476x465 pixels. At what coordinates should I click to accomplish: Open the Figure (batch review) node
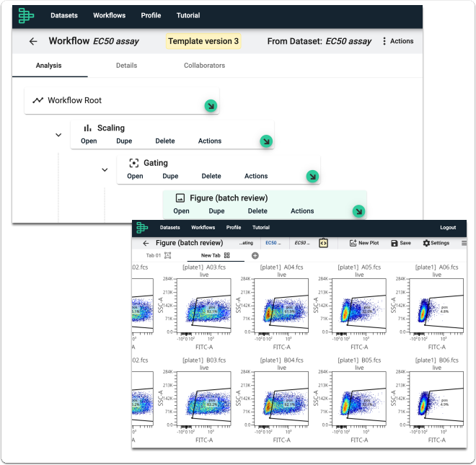coord(181,211)
